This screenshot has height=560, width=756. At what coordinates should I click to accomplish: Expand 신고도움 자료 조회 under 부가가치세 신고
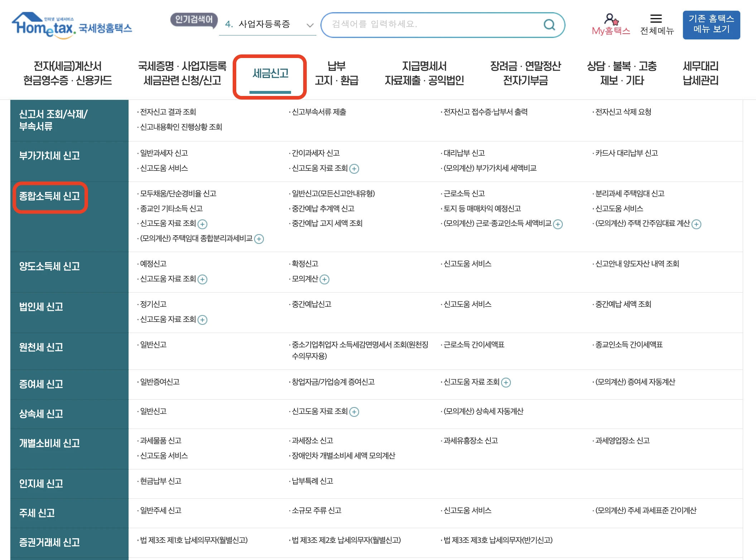pyautogui.click(x=354, y=168)
